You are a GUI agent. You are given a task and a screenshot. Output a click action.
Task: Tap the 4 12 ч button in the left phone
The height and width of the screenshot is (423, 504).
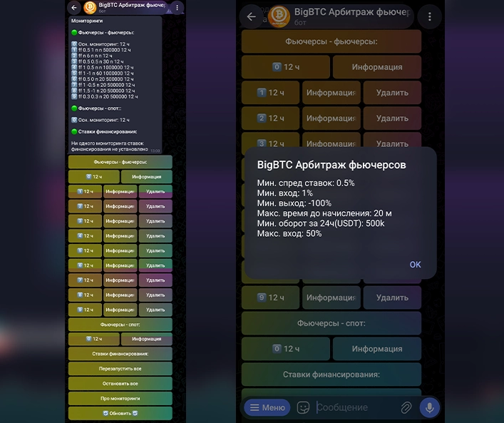click(x=85, y=236)
